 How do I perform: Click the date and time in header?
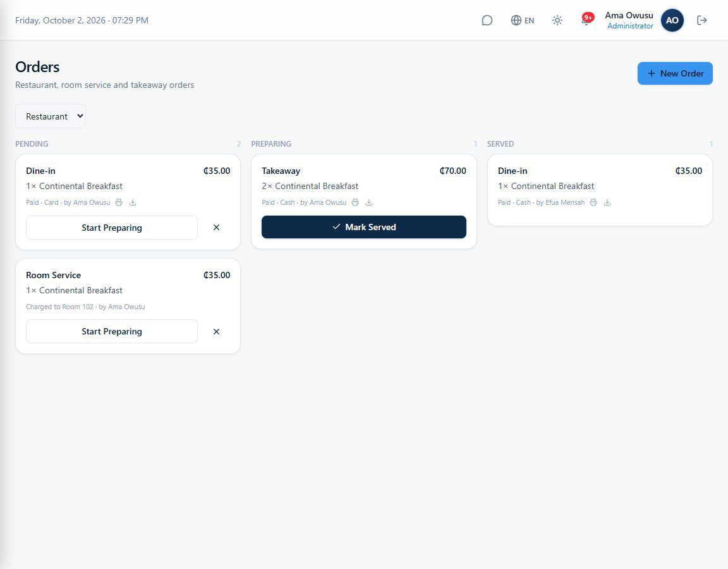tap(82, 20)
